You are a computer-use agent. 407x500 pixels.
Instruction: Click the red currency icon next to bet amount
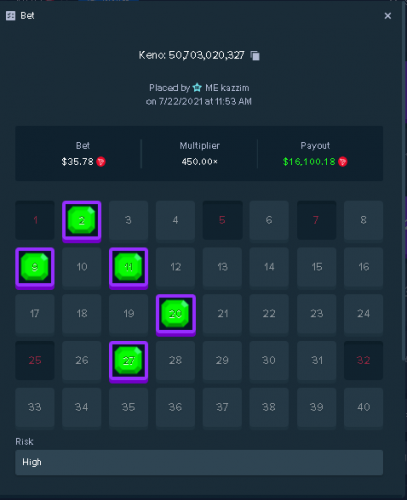(x=101, y=162)
